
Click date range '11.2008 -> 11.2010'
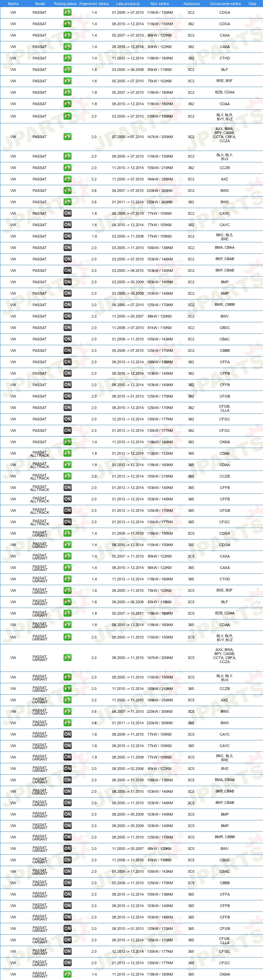[127, 860]
